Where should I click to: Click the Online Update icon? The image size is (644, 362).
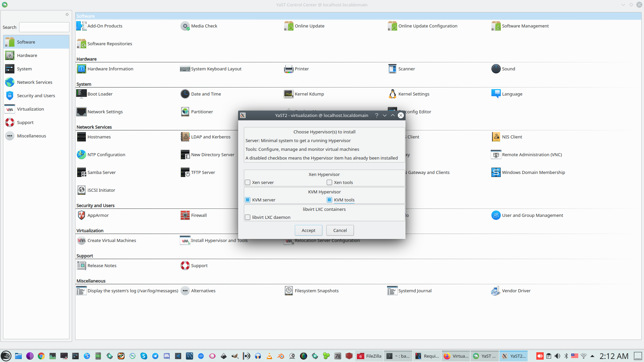click(x=289, y=26)
